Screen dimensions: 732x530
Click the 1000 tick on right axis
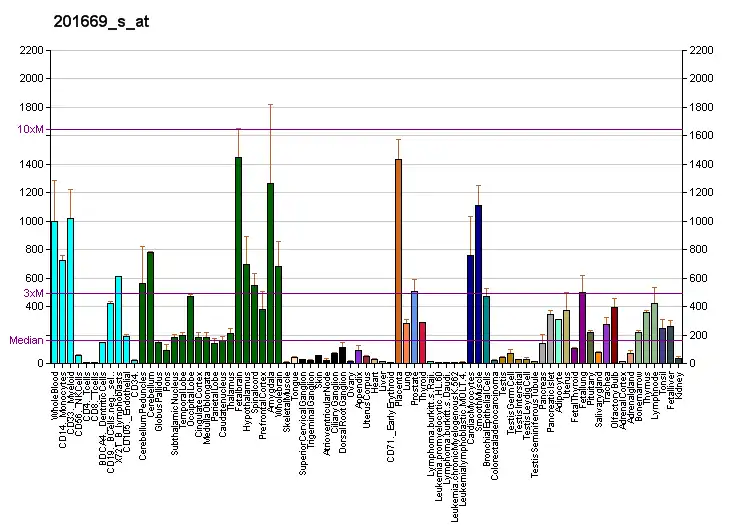pos(699,221)
